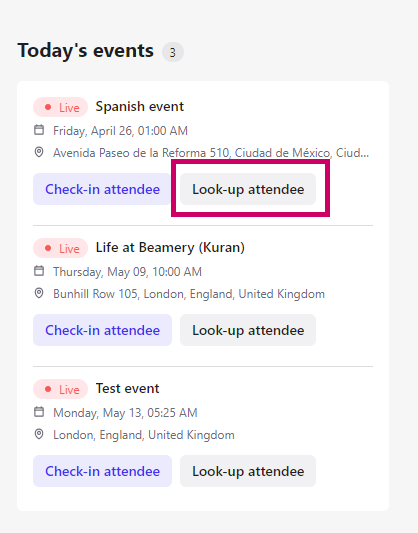418x533 pixels.
Task: Look up attendee for Life at Beamery
Action: coord(248,330)
